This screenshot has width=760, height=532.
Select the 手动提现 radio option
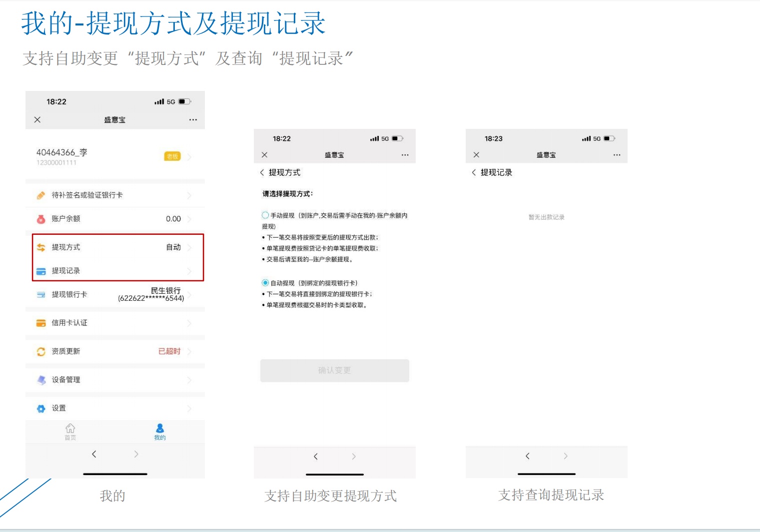pyautogui.click(x=265, y=215)
